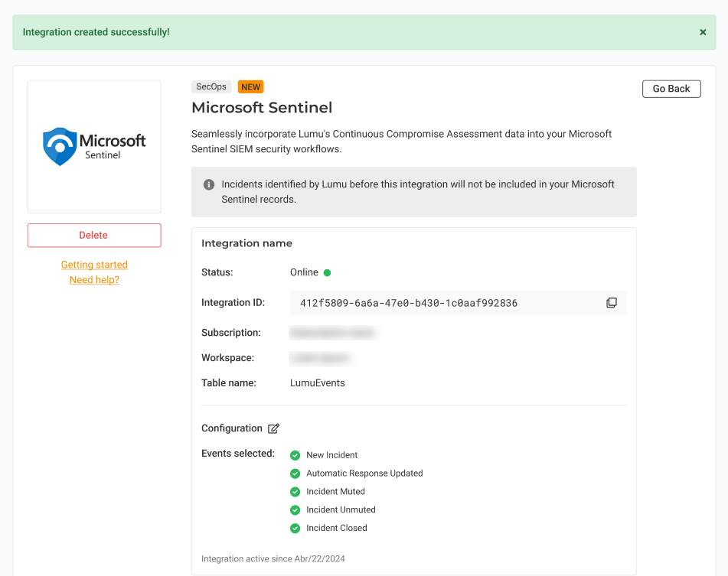Click the LumuEvents table name
The image size is (728, 576).
click(x=317, y=383)
